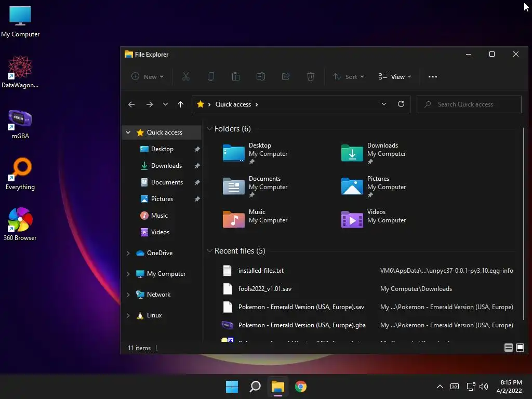Select Desktop in the navigation pane

pyautogui.click(x=162, y=149)
